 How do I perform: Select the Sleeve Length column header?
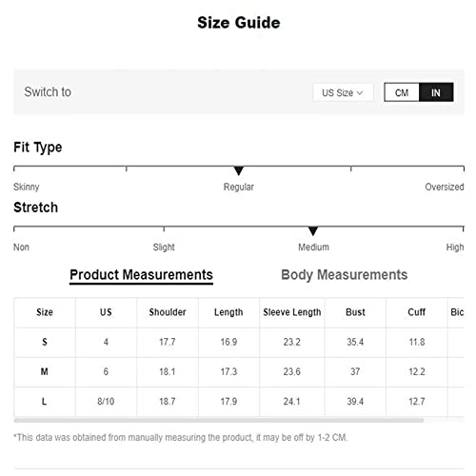[292, 312]
